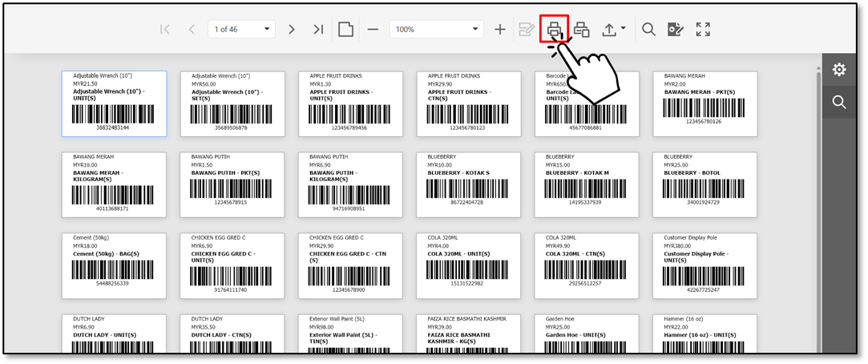Select COLA 320ML UNIT(S) label
Image resolution: width=868 pixels, height=364 pixels.
click(468, 265)
